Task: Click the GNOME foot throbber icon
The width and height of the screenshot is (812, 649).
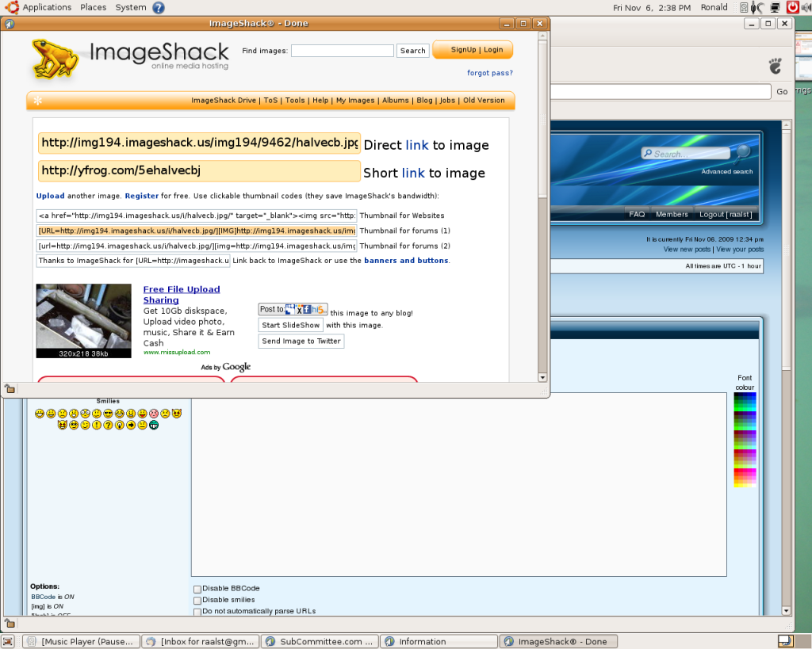Action: pos(776,66)
